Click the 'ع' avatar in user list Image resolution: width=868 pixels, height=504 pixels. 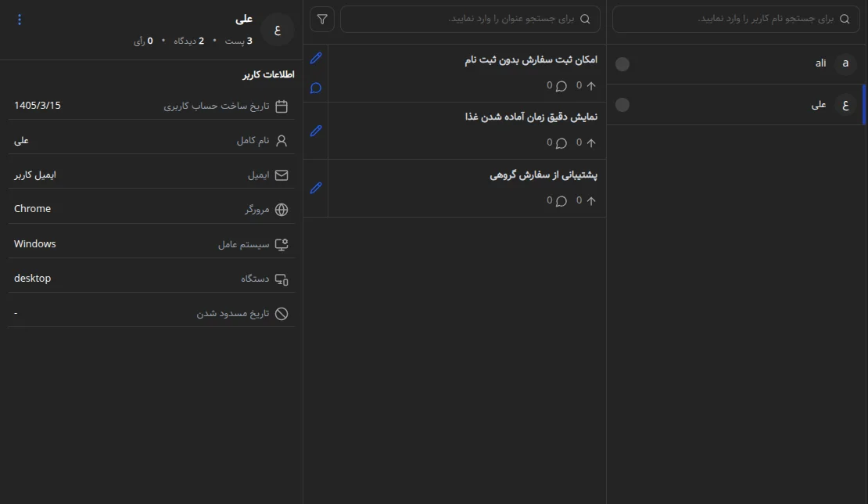[845, 105]
